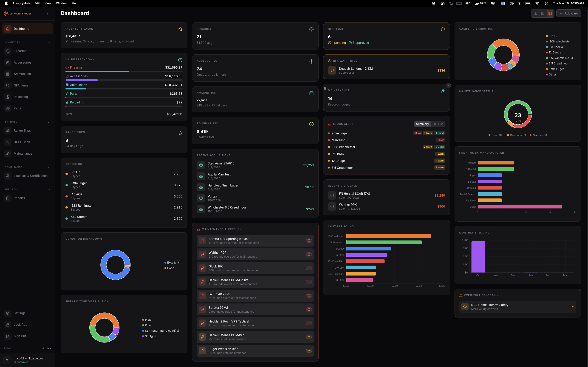Click the Add Card button

tap(568, 13)
